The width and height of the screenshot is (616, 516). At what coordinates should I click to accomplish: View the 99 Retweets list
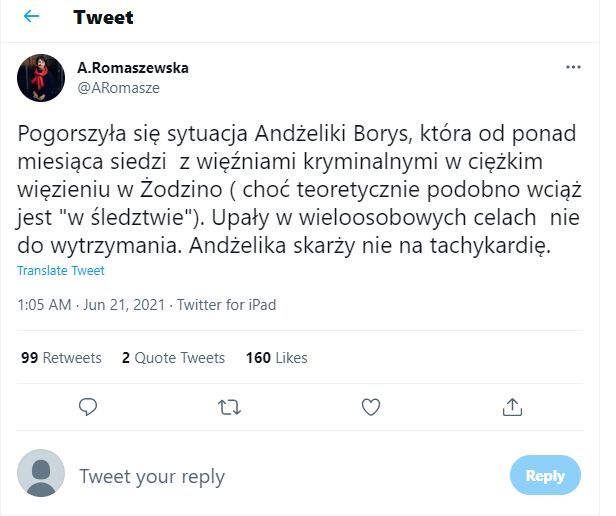click(x=61, y=357)
